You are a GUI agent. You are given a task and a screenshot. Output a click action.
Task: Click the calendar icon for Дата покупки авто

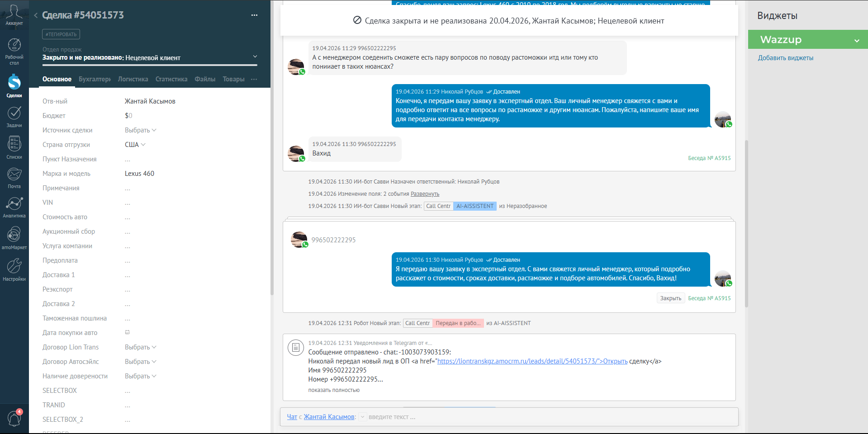pos(128,332)
